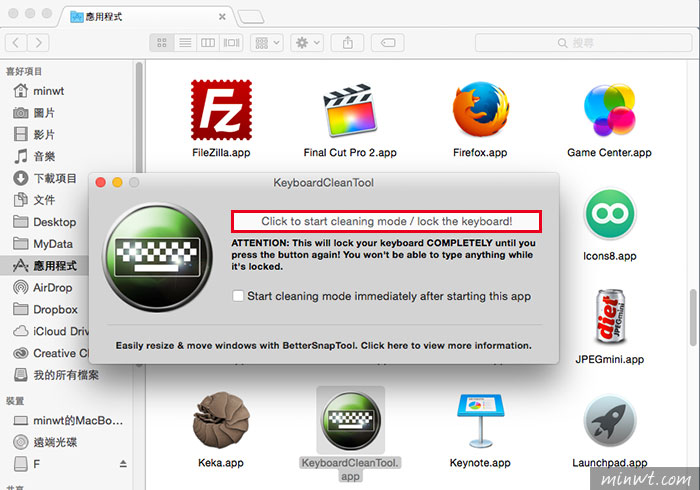Open iCloud Drive in Finder sidebar
Image resolution: width=700 pixels, height=490 pixels.
50,332
